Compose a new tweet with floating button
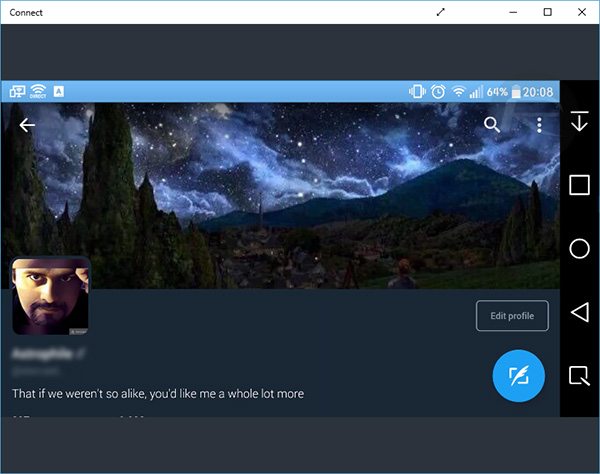 coord(518,376)
